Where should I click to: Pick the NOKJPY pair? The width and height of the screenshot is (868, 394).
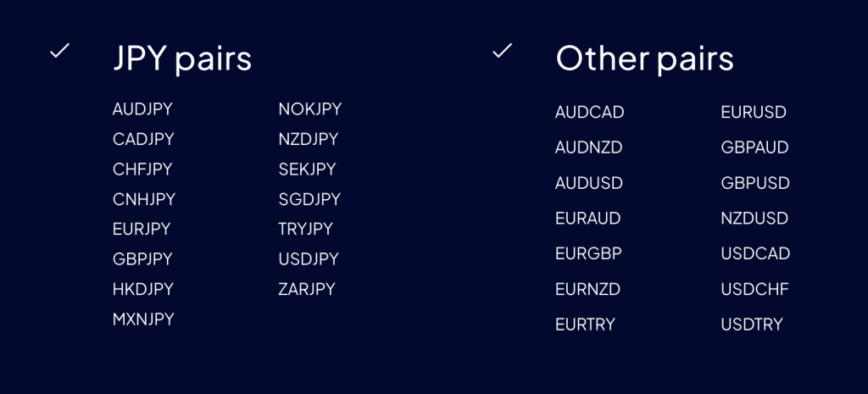(309, 109)
